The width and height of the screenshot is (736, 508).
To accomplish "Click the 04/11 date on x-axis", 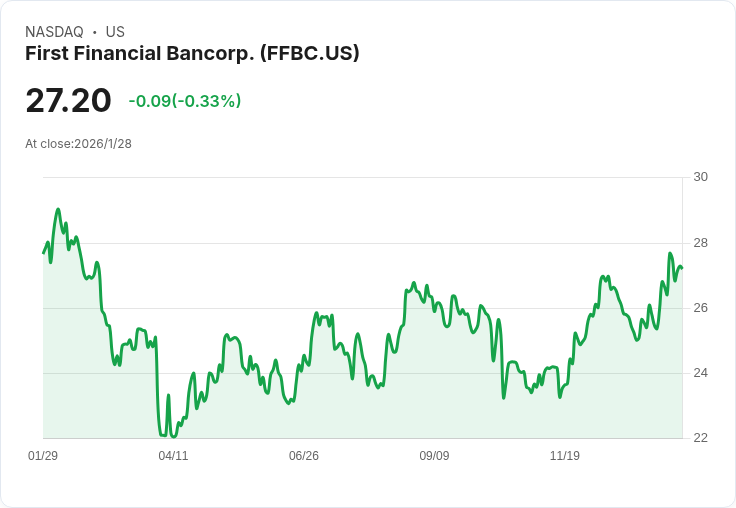I will pyautogui.click(x=173, y=455).
